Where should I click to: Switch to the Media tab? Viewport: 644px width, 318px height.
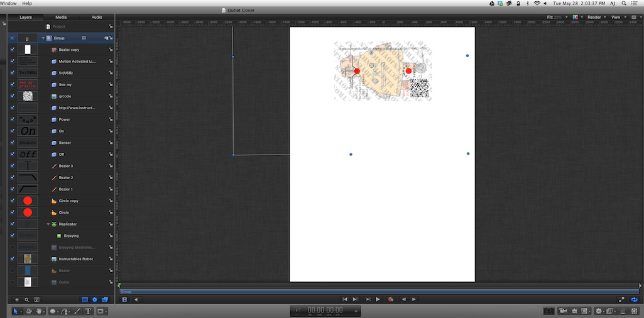(x=61, y=17)
